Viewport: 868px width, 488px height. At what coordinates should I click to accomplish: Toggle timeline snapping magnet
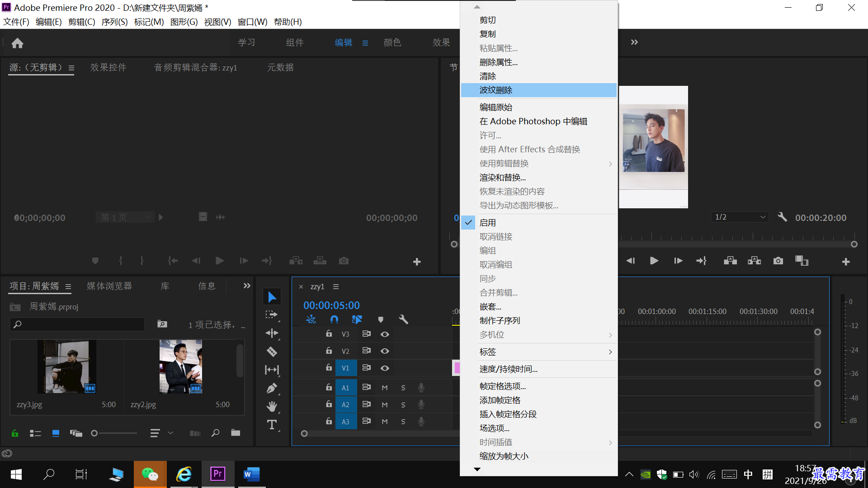(334, 319)
